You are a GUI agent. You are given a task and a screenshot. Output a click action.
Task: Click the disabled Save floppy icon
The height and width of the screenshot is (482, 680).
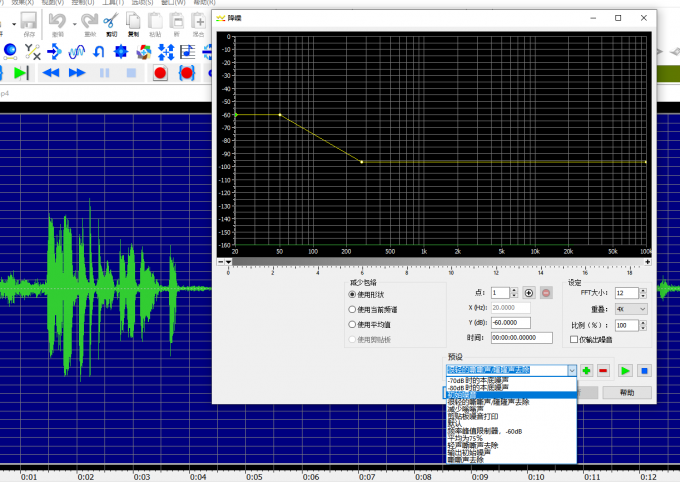point(29,20)
